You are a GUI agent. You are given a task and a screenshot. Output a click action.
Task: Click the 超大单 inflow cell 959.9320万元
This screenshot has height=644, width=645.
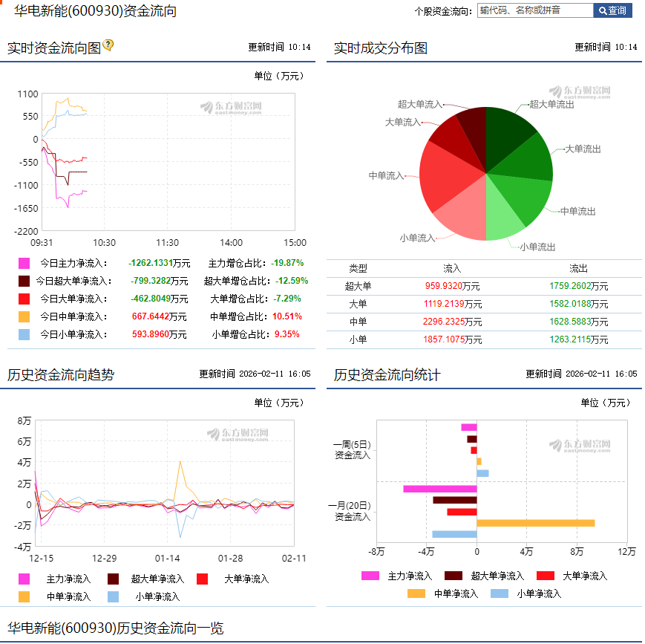tap(452, 286)
